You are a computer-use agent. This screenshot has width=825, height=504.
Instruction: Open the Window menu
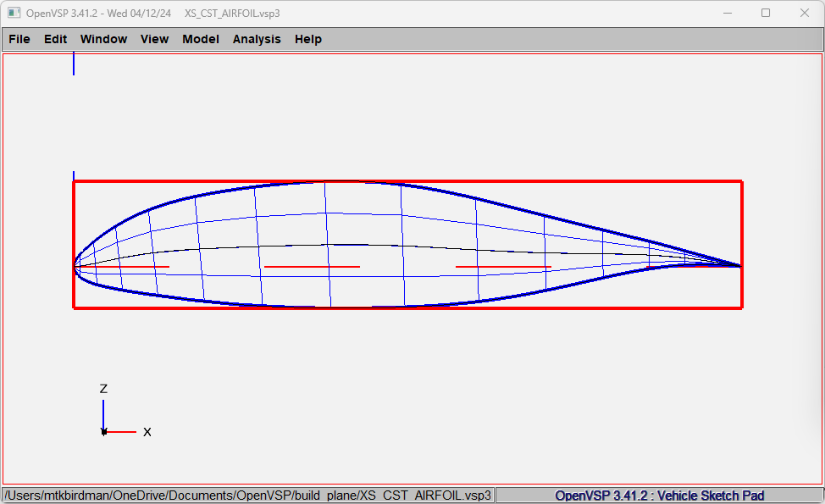click(103, 39)
